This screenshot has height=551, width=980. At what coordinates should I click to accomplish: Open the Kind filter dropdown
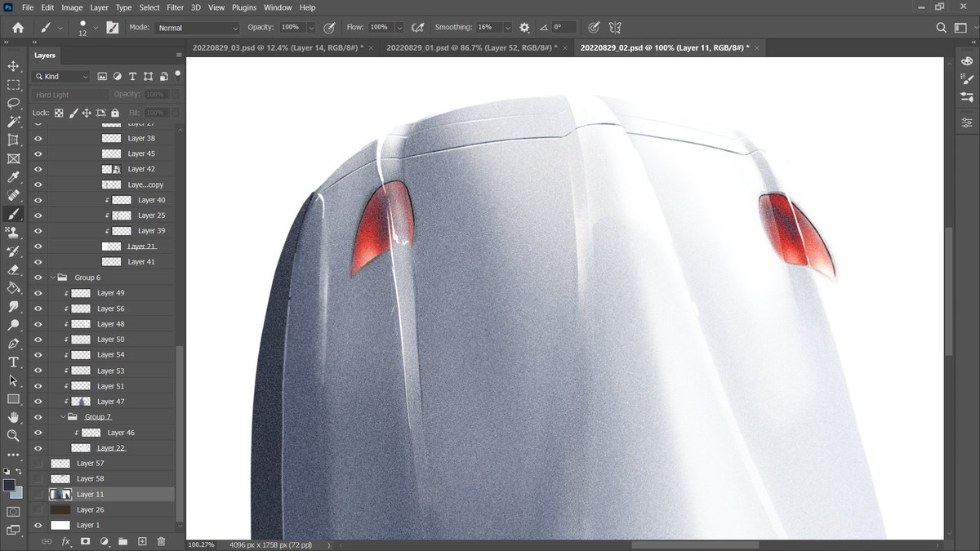(61, 76)
